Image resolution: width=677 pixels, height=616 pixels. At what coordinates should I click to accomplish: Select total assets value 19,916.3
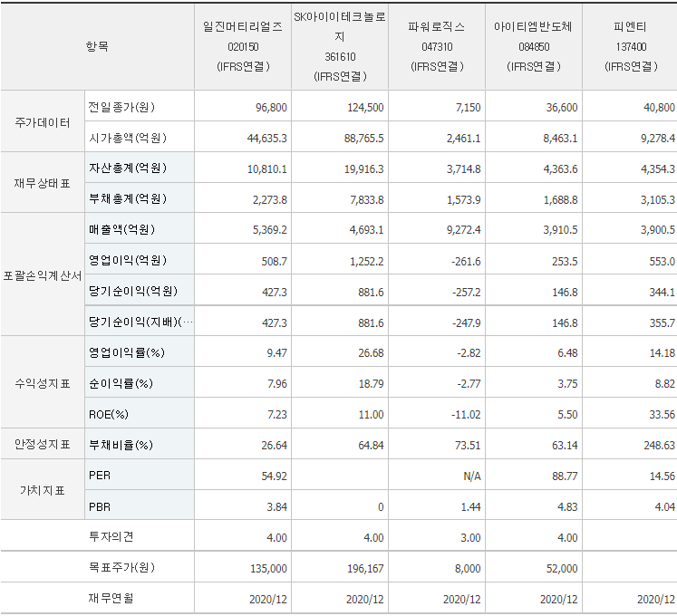coord(364,169)
